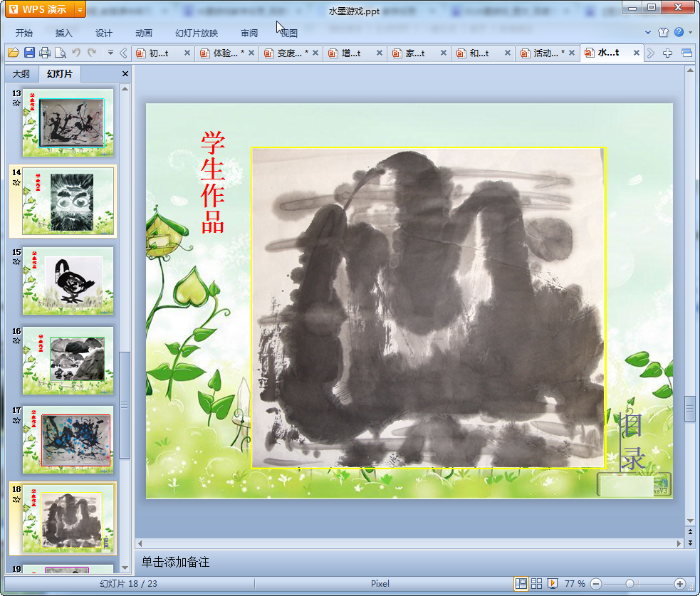Open the 设计 ribbon tab

(103, 33)
